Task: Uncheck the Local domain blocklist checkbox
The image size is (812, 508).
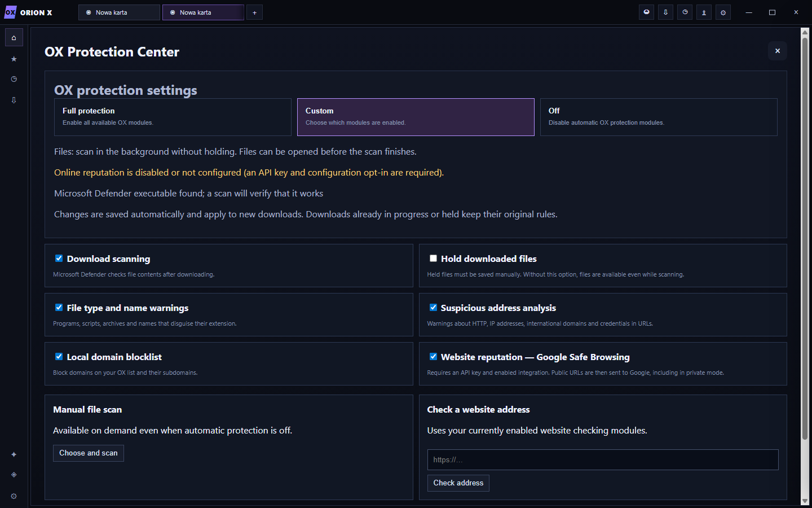Action: pos(59,357)
